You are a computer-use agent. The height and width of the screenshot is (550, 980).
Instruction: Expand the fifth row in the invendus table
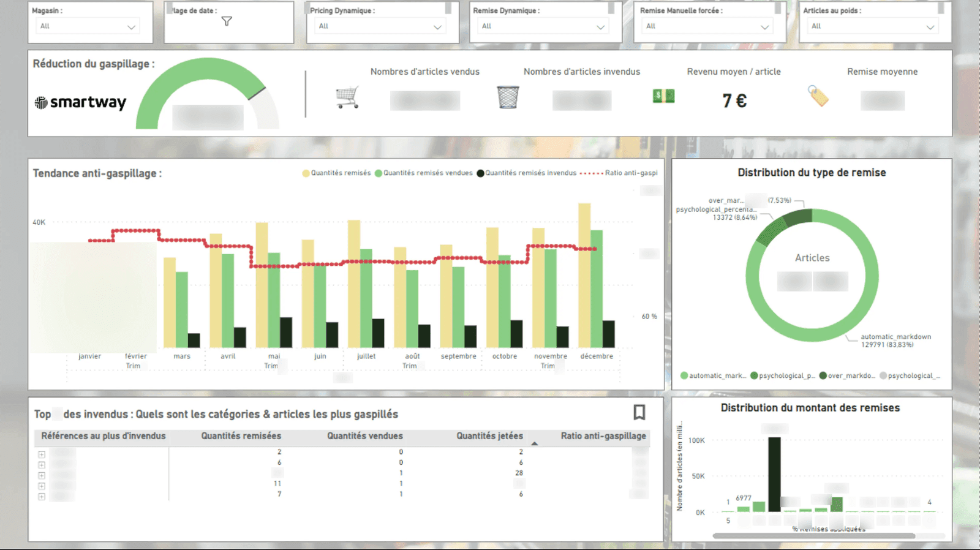(x=42, y=497)
